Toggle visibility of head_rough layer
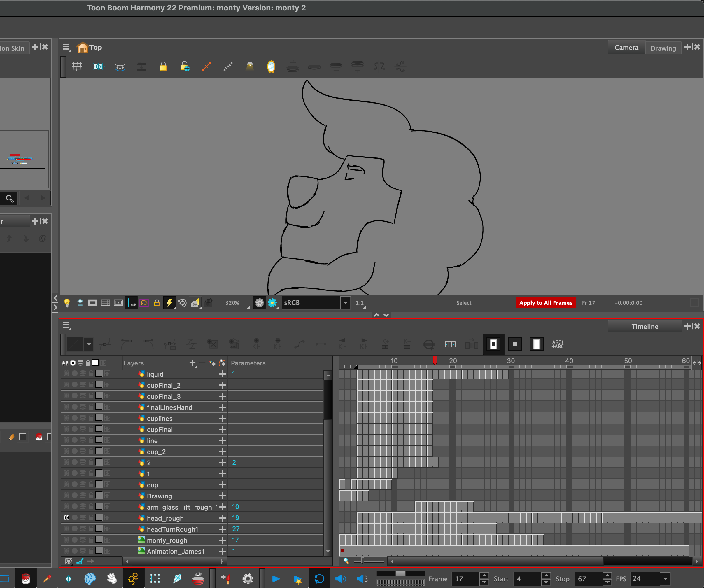Viewport: 704px width, 588px height. coord(66,518)
